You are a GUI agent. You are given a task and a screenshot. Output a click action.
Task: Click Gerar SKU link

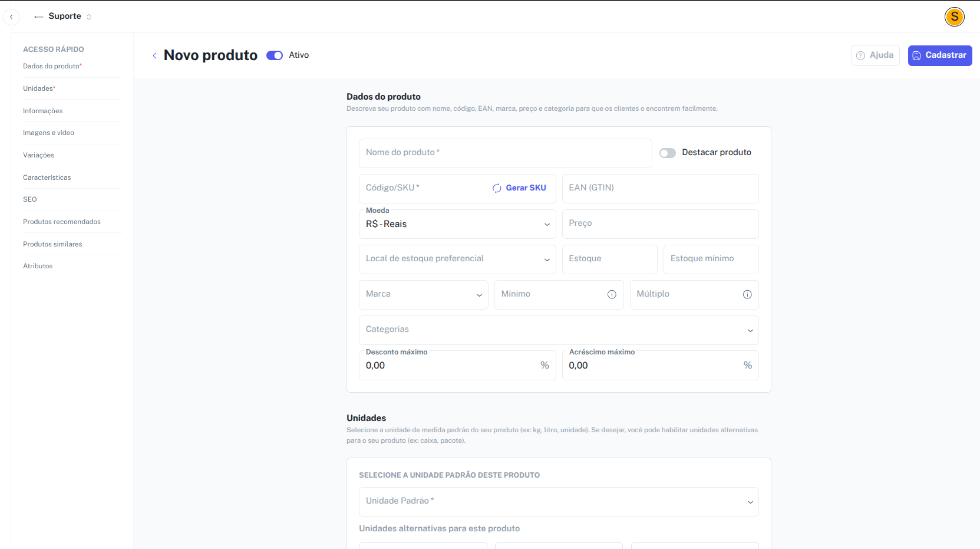526,188
